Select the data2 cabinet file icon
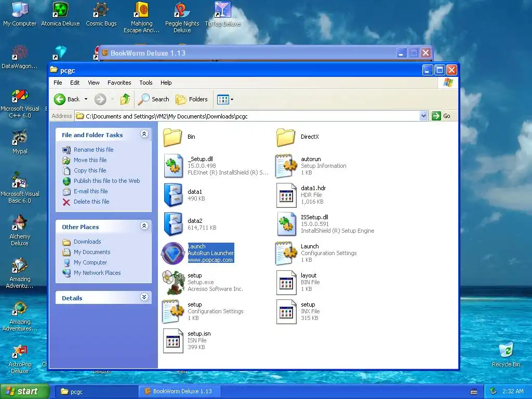The height and width of the screenshot is (399, 532). (x=173, y=224)
